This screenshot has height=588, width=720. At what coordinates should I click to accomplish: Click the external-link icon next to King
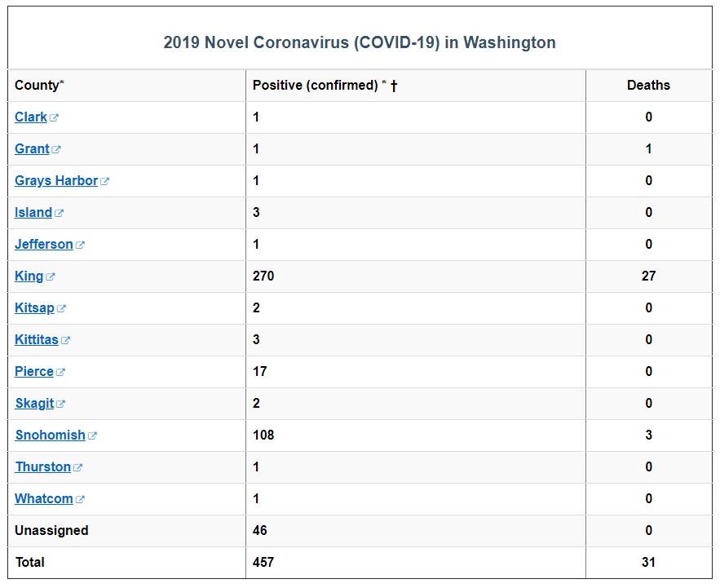50,276
